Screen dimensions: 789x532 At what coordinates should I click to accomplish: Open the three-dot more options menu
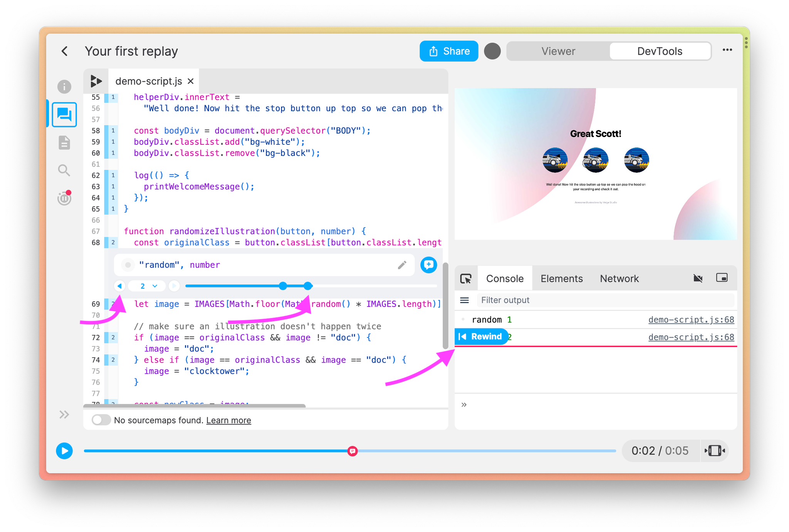727,50
